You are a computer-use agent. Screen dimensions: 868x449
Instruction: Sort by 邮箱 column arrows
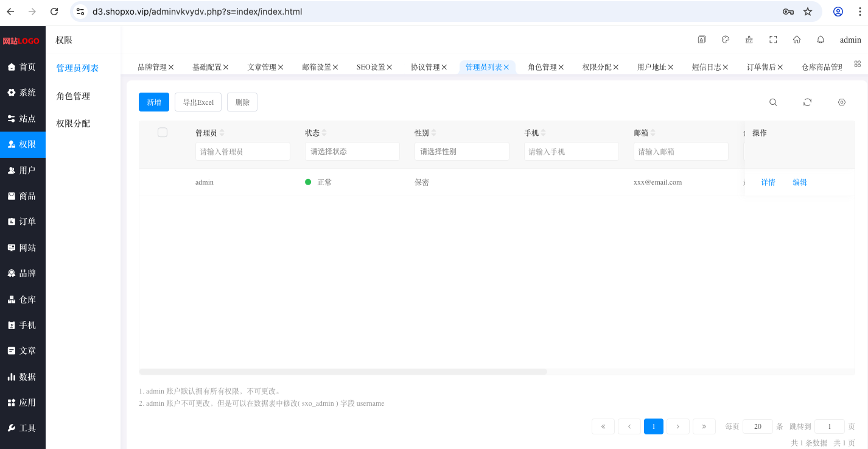653,133
